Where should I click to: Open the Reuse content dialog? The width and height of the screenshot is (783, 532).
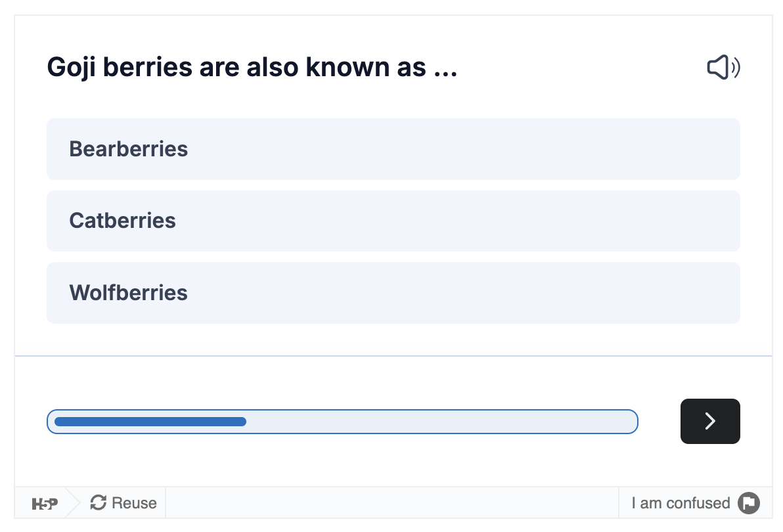click(x=123, y=503)
